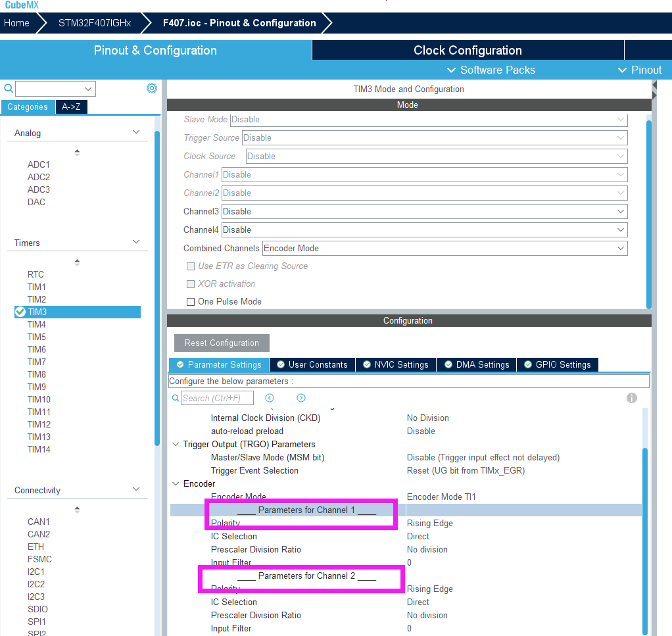The image size is (672, 636).
Task: Open the Slave Mode dropdown
Action: pyautogui.click(x=429, y=120)
